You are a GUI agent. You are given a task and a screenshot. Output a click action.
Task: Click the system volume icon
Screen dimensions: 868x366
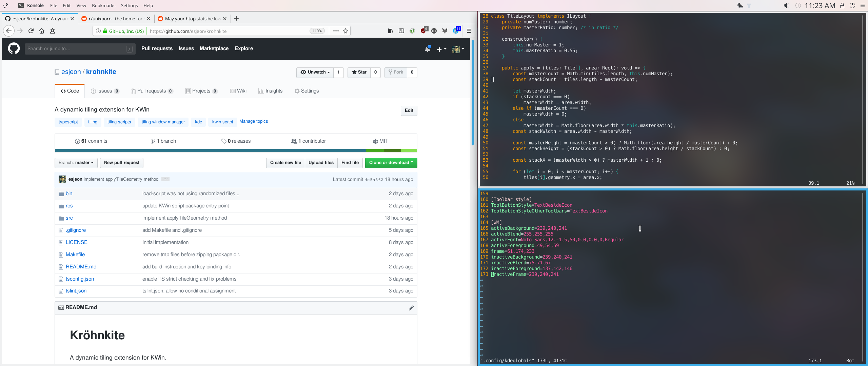786,5
